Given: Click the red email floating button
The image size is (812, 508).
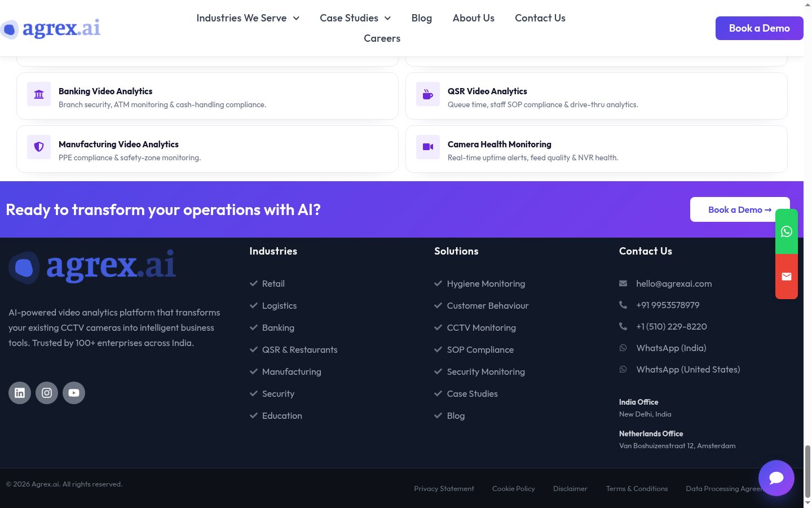Looking at the screenshot, I should (x=787, y=277).
